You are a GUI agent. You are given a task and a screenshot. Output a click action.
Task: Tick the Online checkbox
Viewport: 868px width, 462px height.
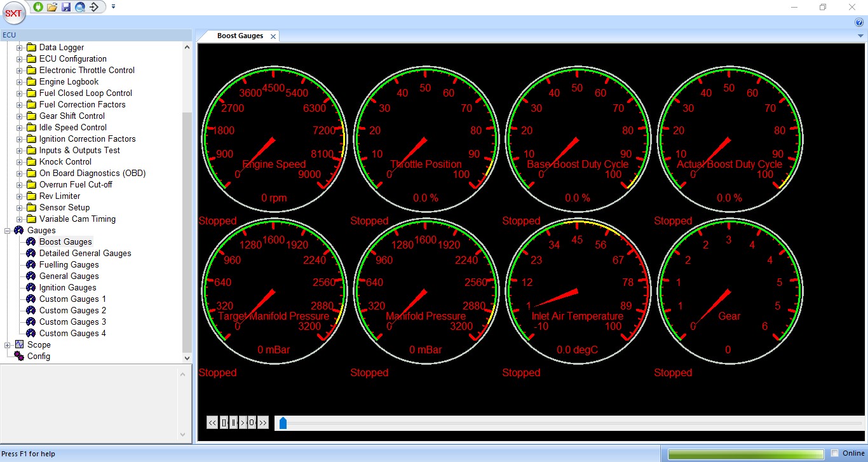(x=835, y=453)
